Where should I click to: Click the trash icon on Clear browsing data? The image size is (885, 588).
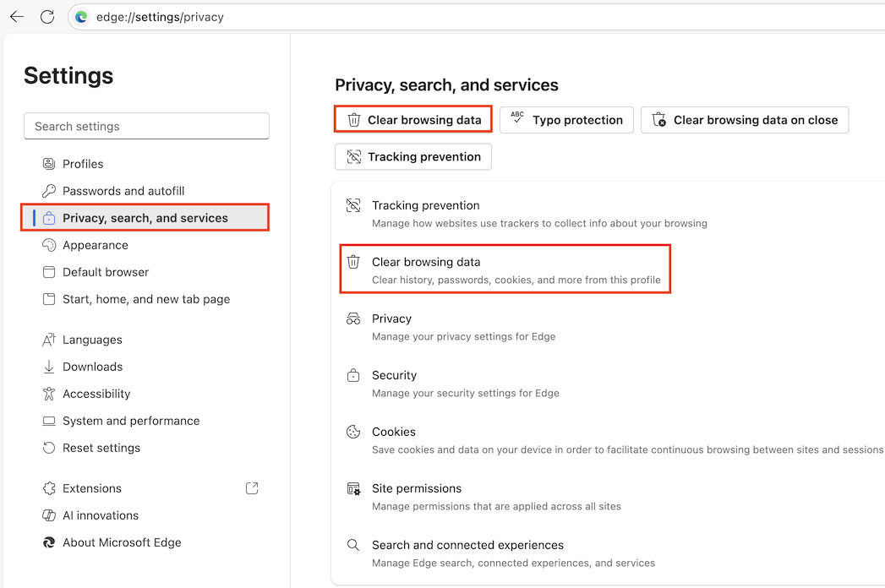click(x=354, y=262)
